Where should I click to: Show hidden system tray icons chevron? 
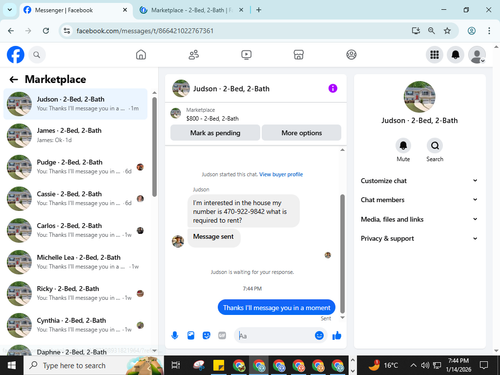[413, 365]
